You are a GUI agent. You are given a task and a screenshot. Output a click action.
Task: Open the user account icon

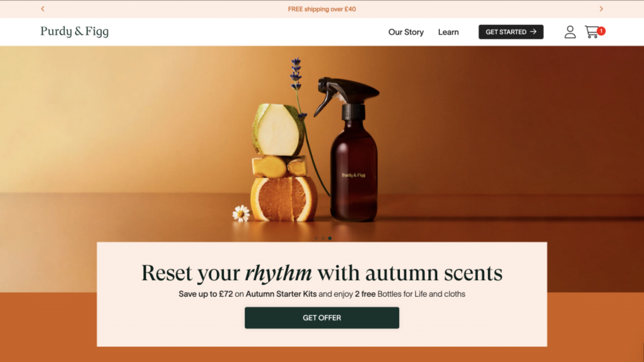(570, 32)
